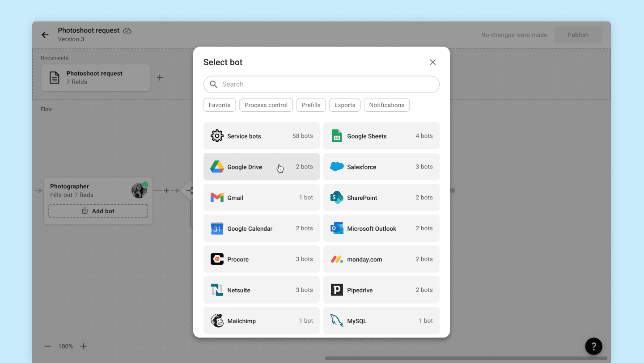Click the "Select bot" heading
644x363 pixels.
coord(223,62)
